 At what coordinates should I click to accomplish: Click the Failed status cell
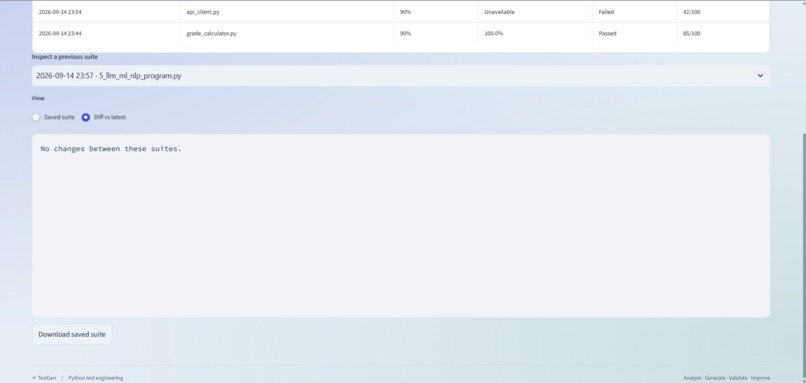tap(634, 12)
